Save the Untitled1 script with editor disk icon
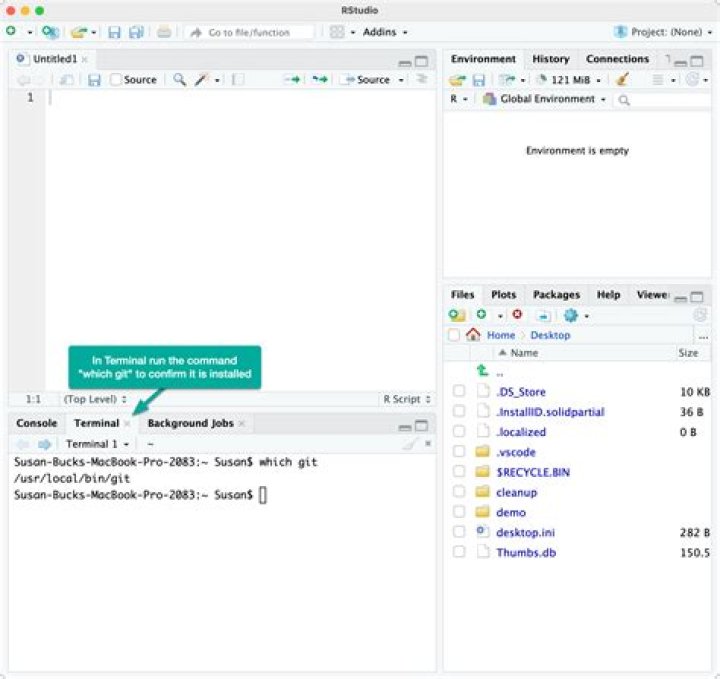This screenshot has width=720, height=679. pos(94,80)
